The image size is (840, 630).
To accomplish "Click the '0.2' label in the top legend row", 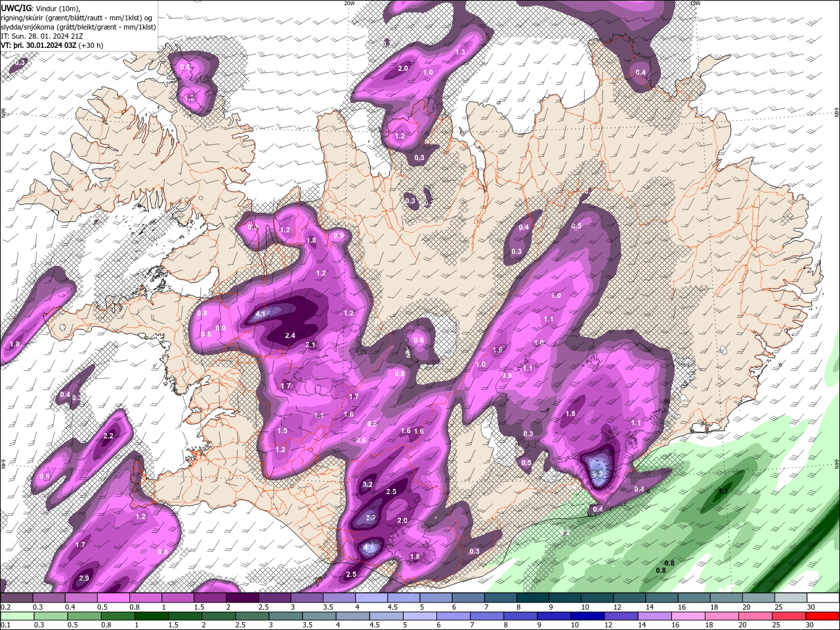I will point(6,607).
